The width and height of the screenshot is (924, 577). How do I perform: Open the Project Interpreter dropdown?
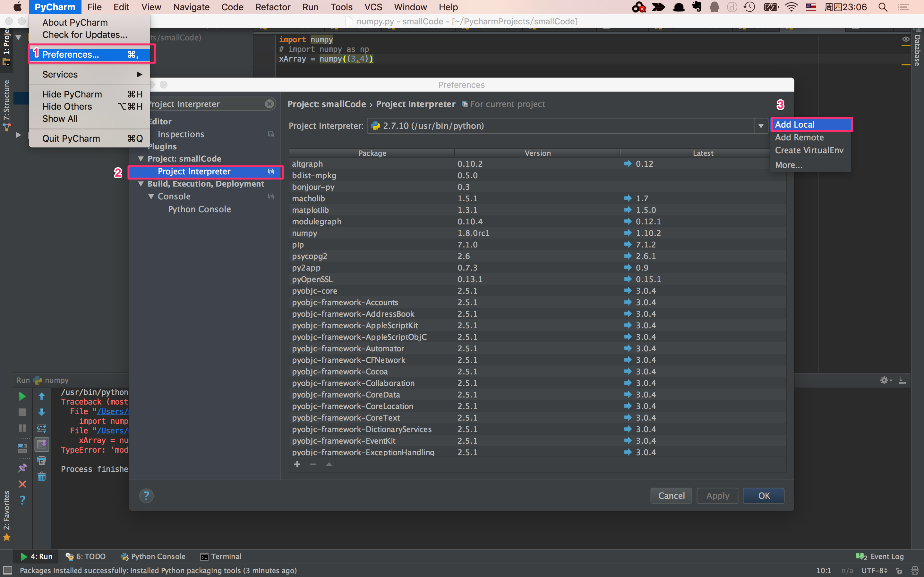[760, 125]
